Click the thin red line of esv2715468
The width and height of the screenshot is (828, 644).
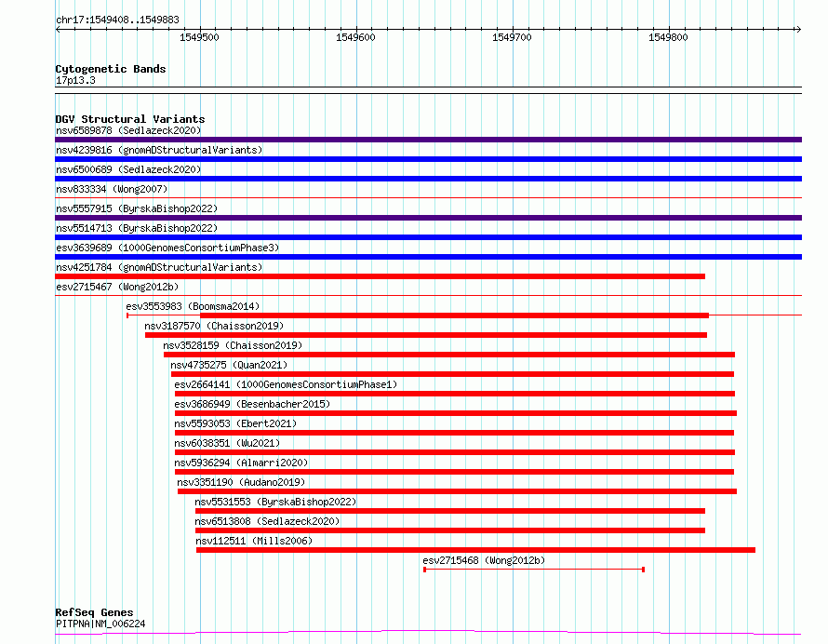(x=534, y=570)
